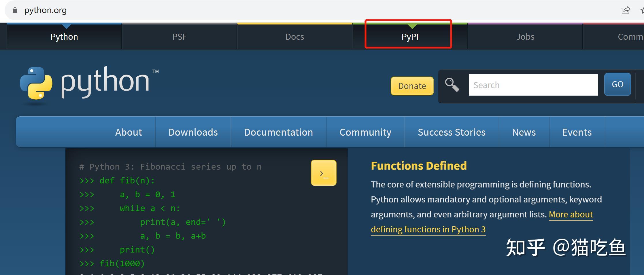This screenshot has height=275, width=644.
Task: Focus the Search input field
Action: tap(533, 85)
